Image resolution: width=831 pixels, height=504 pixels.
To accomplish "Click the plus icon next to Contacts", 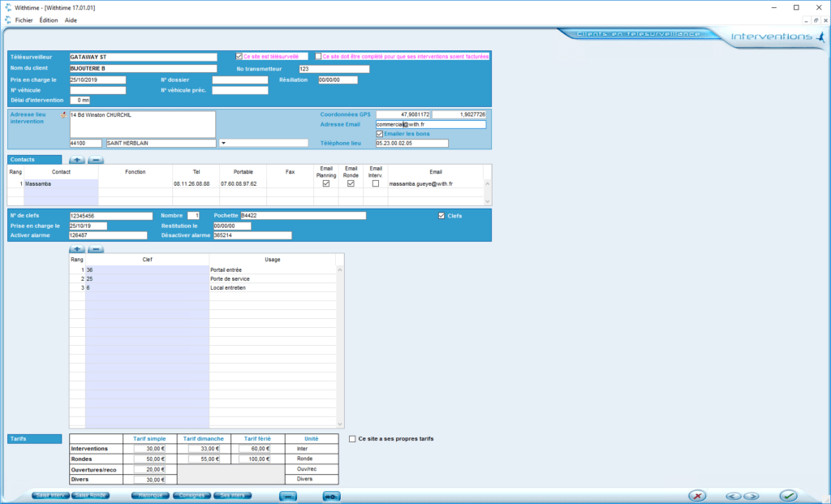I will (x=77, y=160).
